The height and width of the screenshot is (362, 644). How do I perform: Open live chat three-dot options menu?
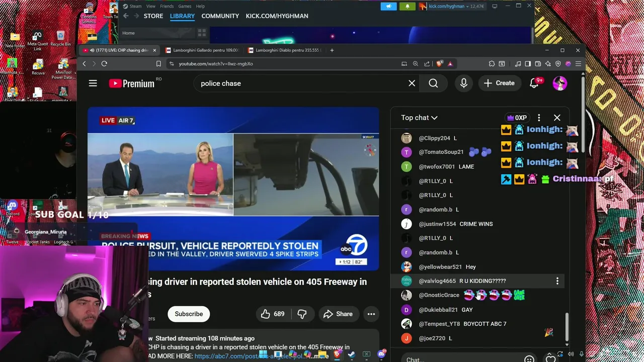click(539, 118)
